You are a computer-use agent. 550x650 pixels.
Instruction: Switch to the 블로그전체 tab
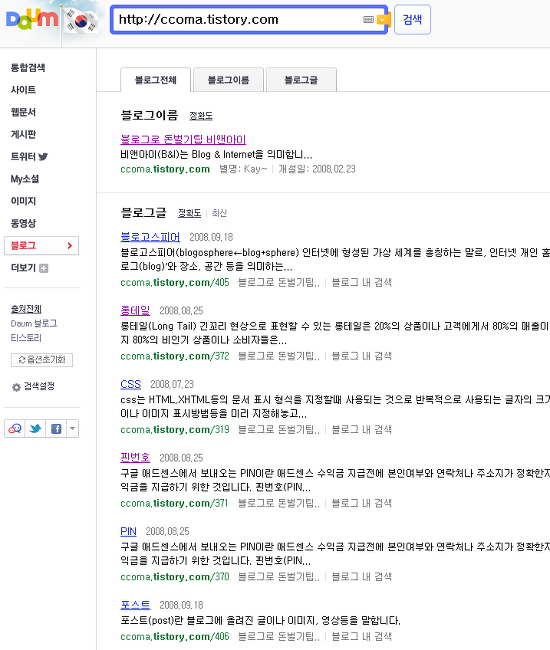(x=155, y=80)
